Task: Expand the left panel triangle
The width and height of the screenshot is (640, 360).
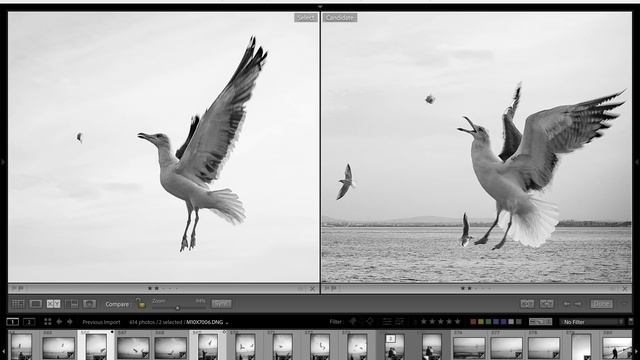Action: (x=2, y=162)
